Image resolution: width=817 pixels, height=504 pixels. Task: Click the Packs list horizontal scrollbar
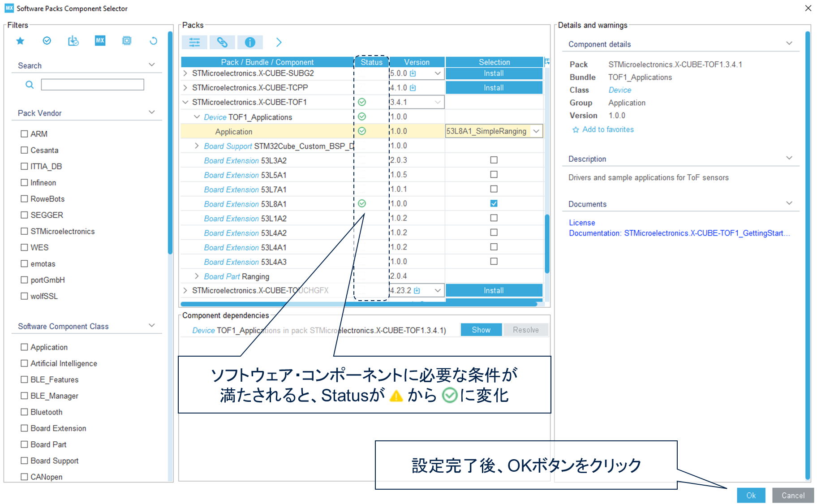click(358, 304)
